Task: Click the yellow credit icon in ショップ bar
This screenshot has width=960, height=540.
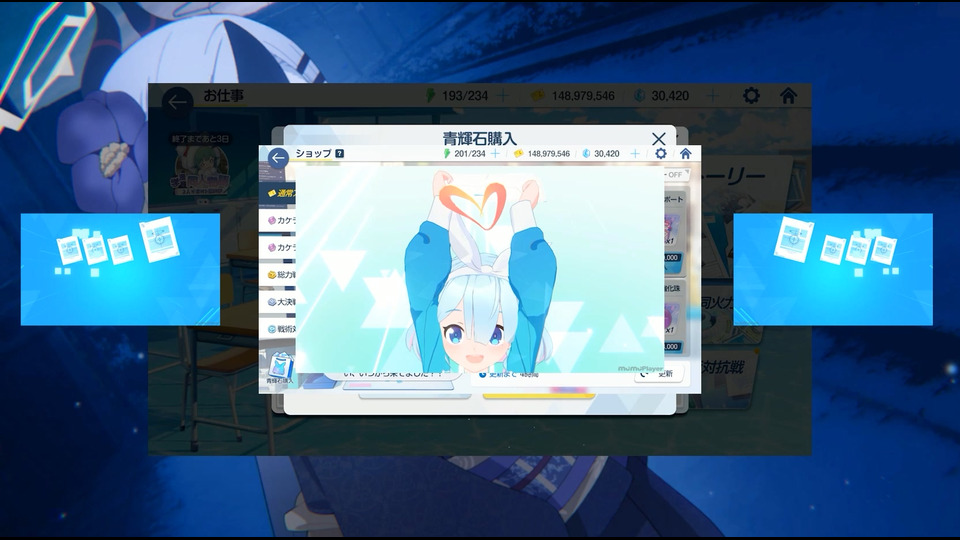Action: (519, 154)
